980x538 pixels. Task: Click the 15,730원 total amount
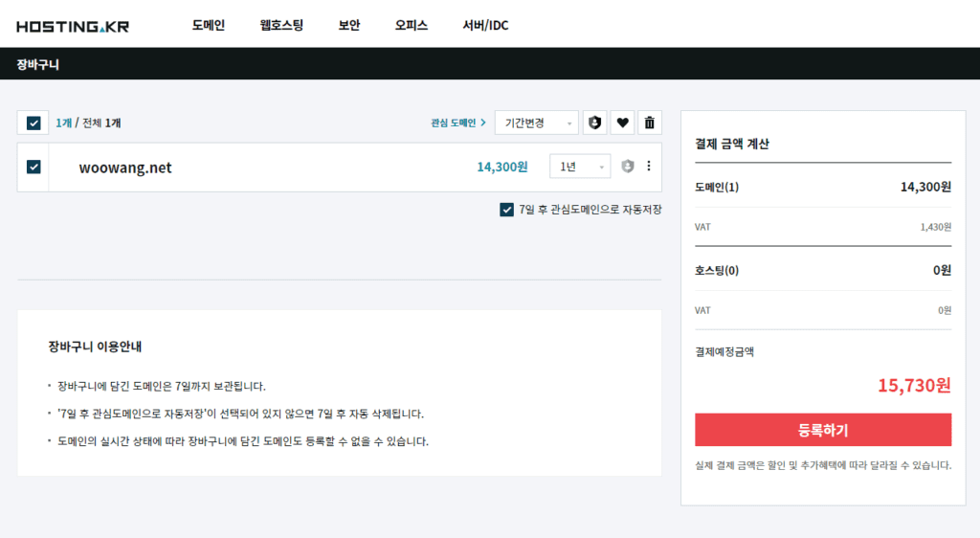[x=914, y=385]
